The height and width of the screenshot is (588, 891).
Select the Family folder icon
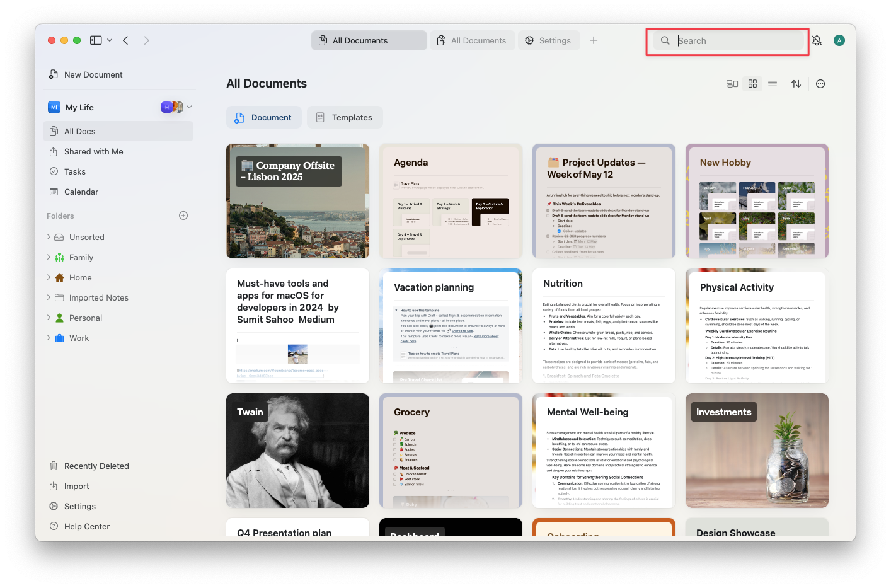[x=59, y=257]
